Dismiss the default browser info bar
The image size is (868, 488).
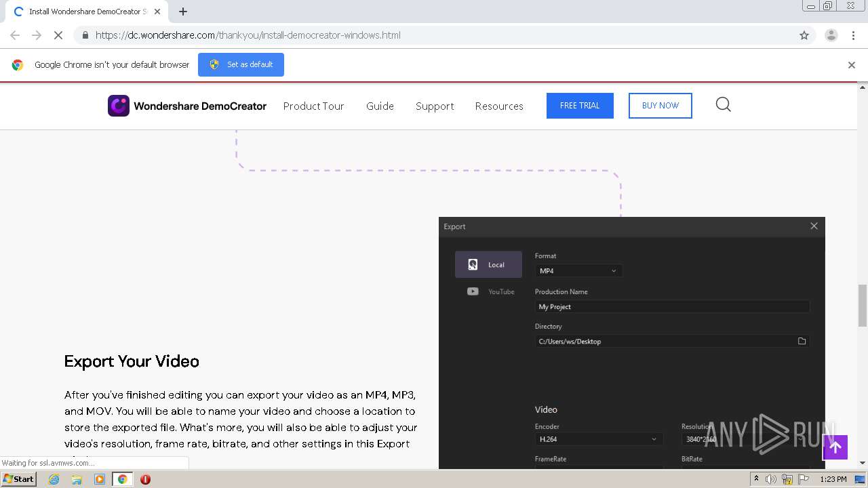pos(852,65)
